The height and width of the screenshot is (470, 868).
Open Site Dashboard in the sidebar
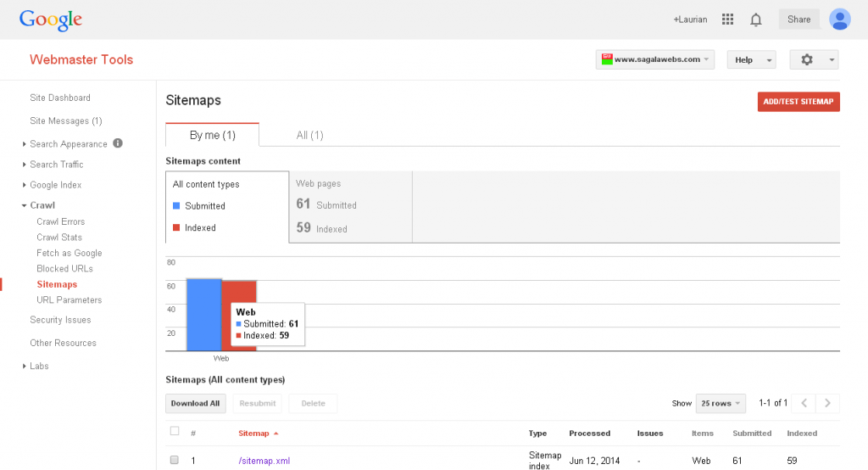click(x=60, y=98)
